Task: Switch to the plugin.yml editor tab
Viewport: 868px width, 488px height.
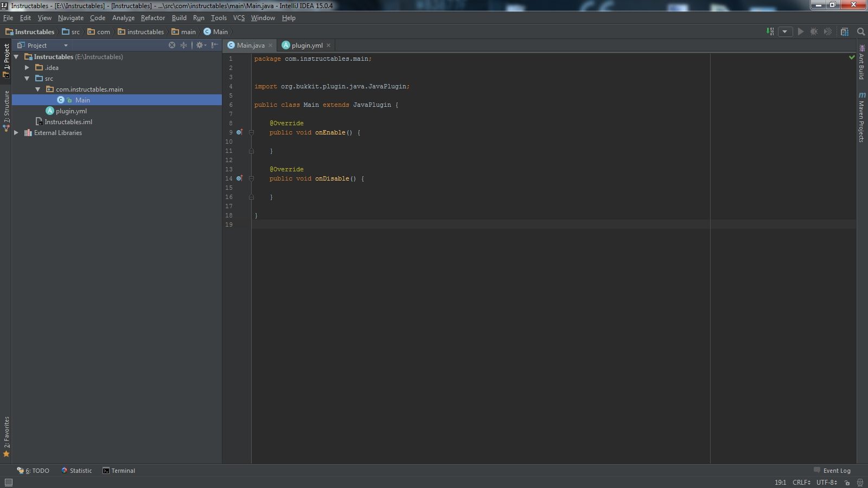Action: (307, 46)
